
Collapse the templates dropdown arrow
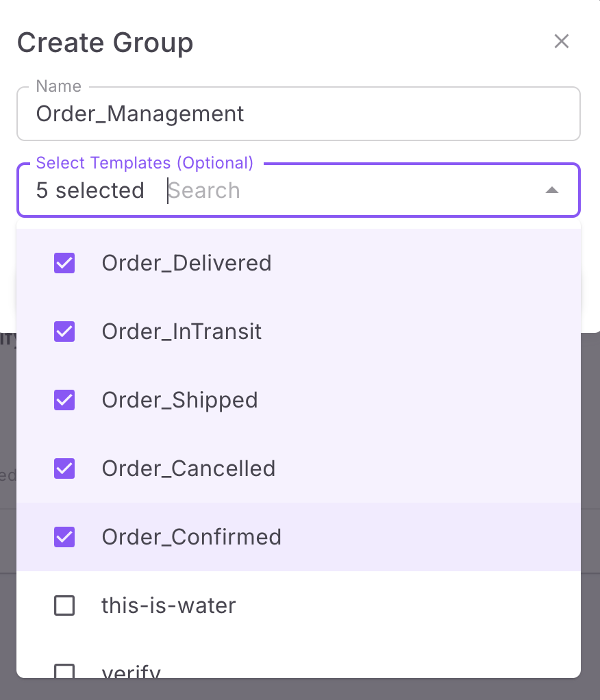552,190
